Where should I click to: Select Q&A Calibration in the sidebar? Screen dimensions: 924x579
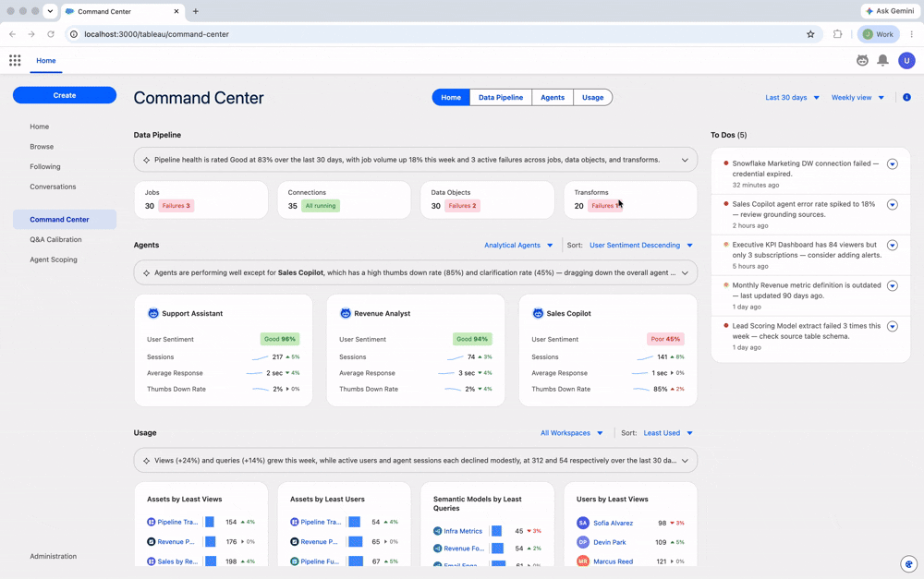[56, 240]
